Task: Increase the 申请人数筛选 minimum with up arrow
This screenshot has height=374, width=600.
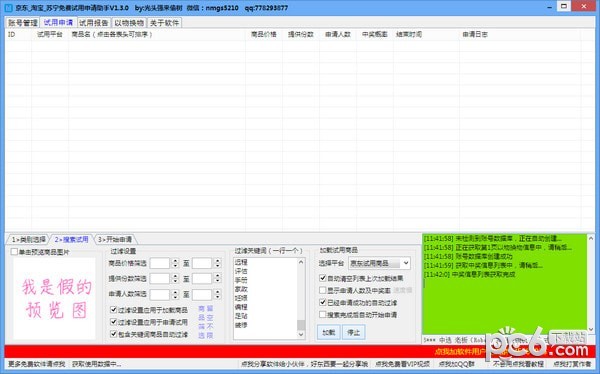Action: click(175, 292)
